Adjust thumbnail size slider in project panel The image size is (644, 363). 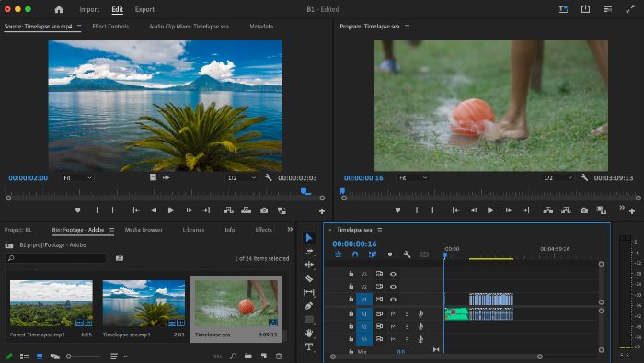pos(84,357)
